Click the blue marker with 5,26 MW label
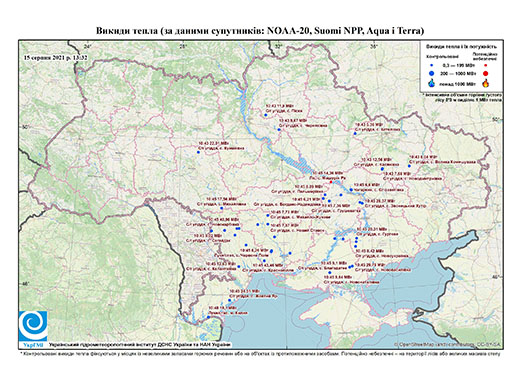The width and height of the screenshot is (520, 368). coord(355,133)
